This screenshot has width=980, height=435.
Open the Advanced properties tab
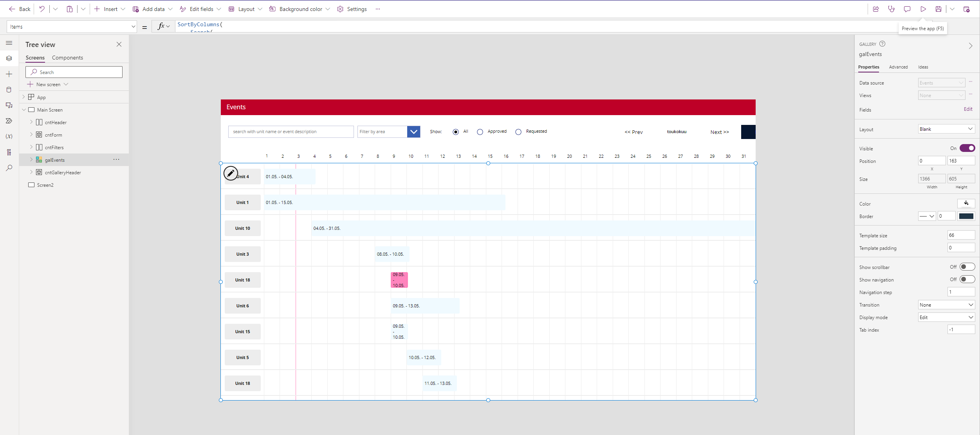[x=898, y=67]
